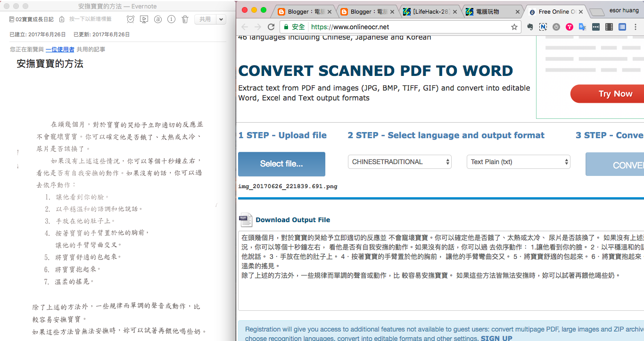Click the uploaded filename img_20170626_221839.691.png
Screen dimensions: 644x341
click(x=288, y=186)
